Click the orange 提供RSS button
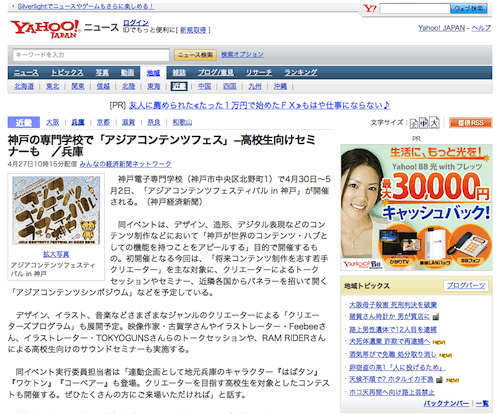The height and width of the screenshot is (414, 500). click(x=471, y=123)
